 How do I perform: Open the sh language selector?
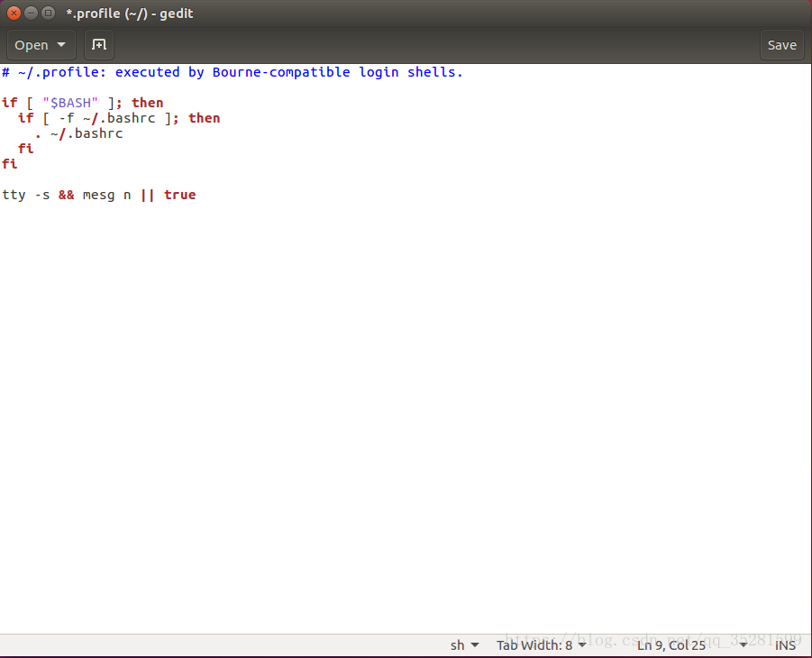click(464, 645)
